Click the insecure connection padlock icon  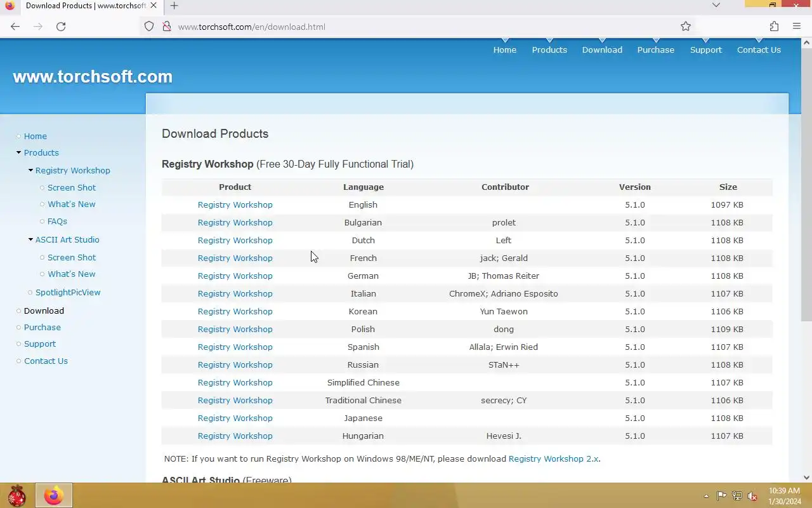point(167,27)
